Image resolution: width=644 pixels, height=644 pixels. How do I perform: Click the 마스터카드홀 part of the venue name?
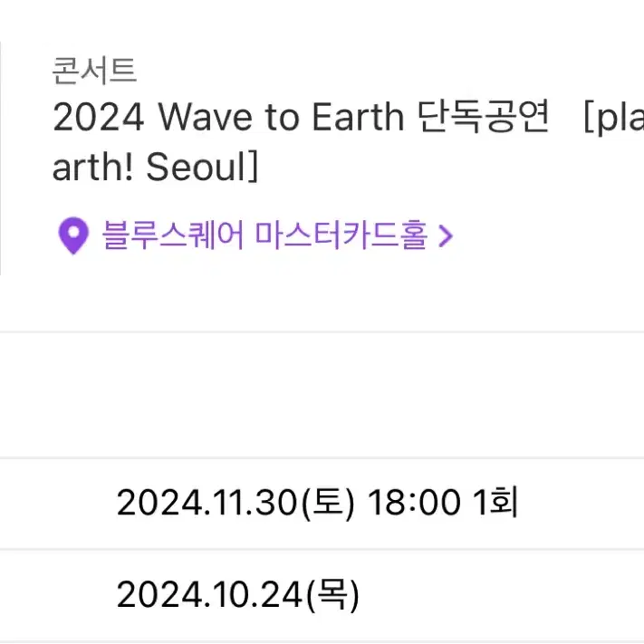point(341,235)
